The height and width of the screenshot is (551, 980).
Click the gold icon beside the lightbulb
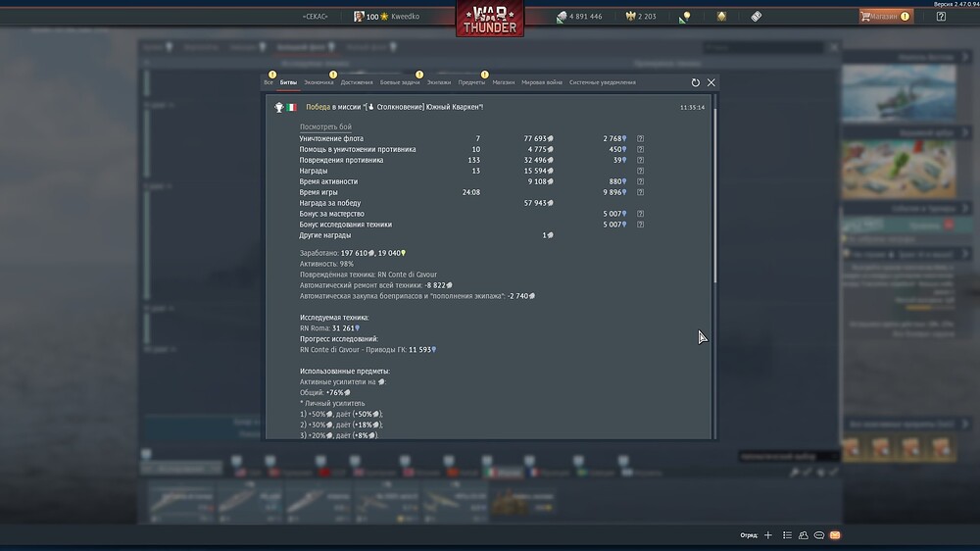[x=721, y=17]
